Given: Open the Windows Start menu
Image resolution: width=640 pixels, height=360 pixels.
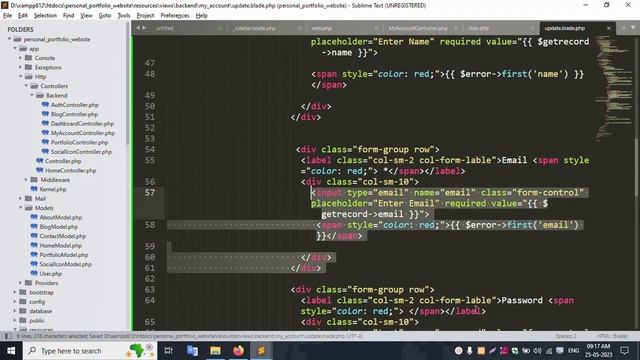Looking at the screenshot, I should click(11, 351).
